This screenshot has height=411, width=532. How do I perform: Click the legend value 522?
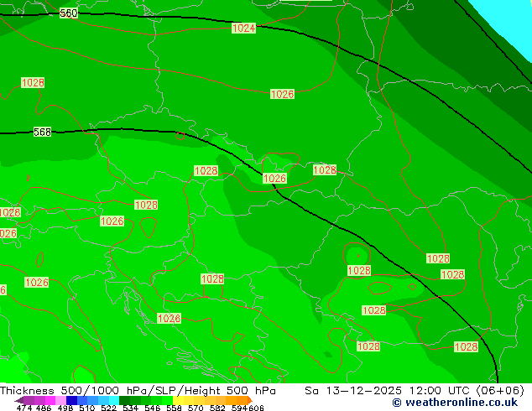coord(108,408)
